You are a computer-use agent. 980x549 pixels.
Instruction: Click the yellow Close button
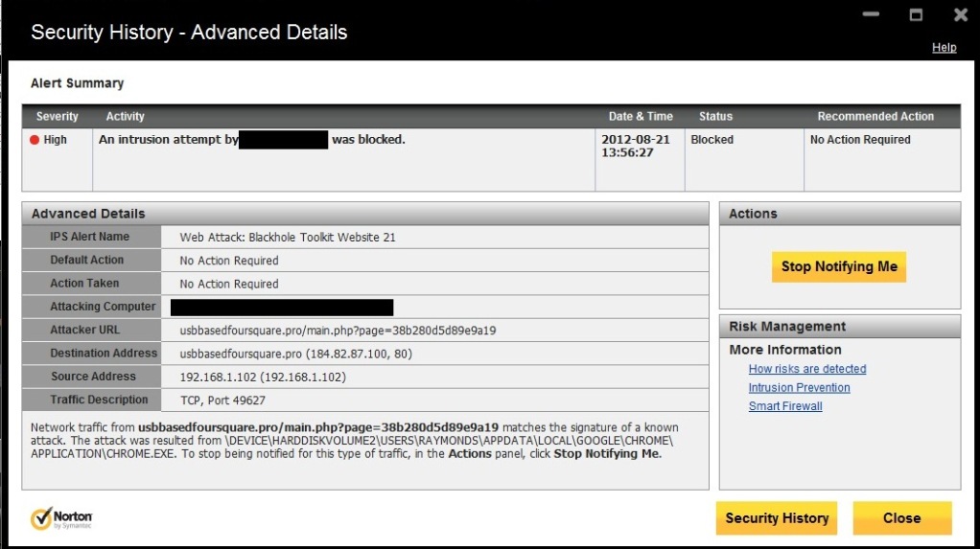[x=902, y=517]
